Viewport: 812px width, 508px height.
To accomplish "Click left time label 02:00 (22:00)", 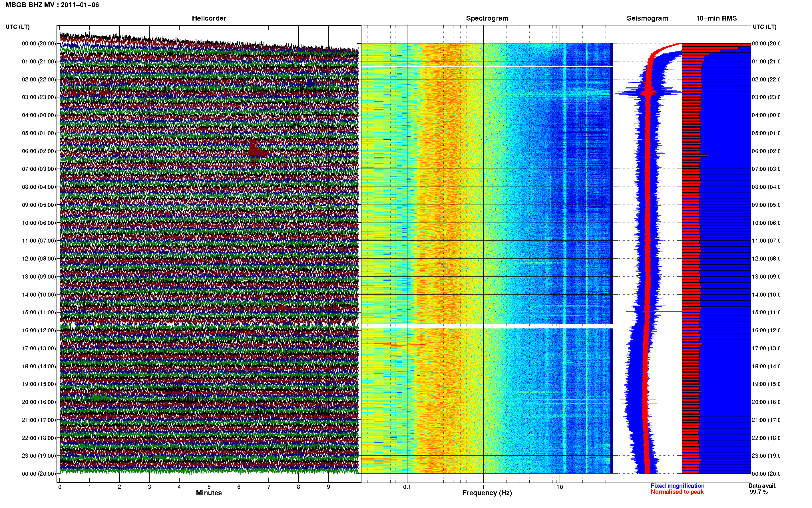I will (x=39, y=79).
